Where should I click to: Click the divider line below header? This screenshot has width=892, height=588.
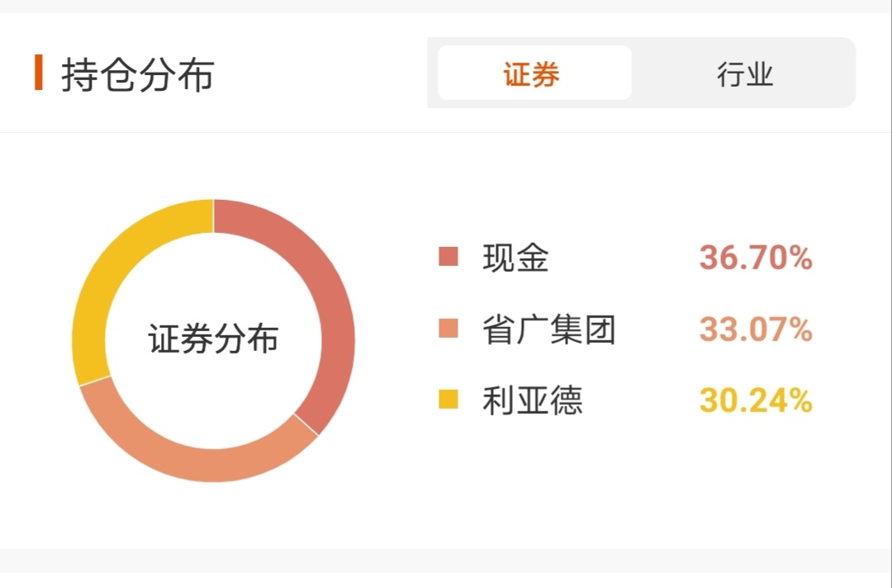[446, 132]
